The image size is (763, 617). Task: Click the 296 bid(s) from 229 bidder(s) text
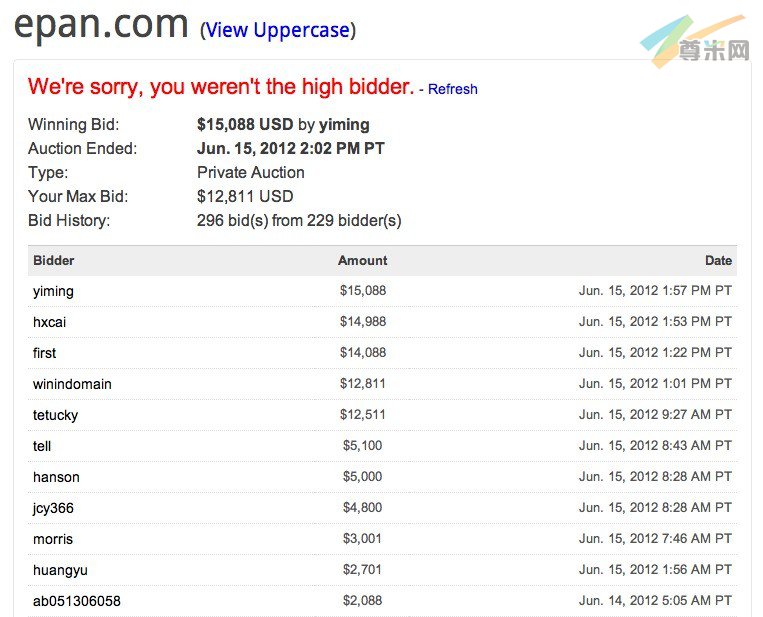[x=299, y=220]
